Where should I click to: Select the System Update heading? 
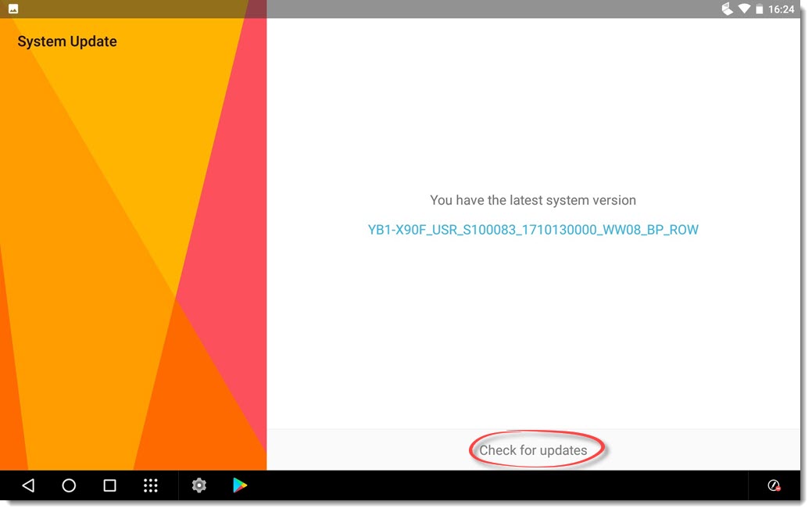(67, 41)
